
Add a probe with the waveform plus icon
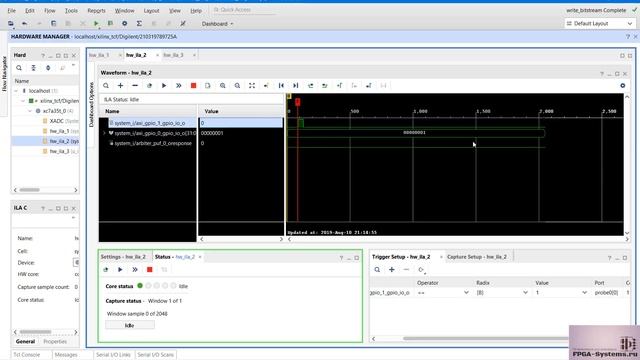pos(120,86)
